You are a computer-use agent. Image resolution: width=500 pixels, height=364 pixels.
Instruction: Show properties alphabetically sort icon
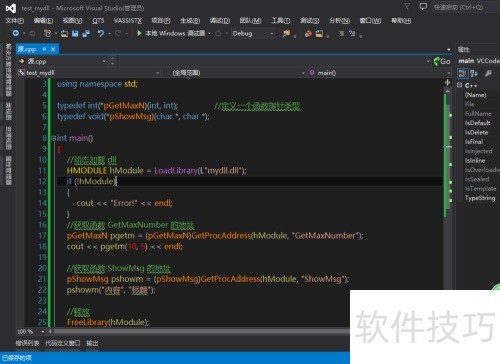click(x=474, y=73)
